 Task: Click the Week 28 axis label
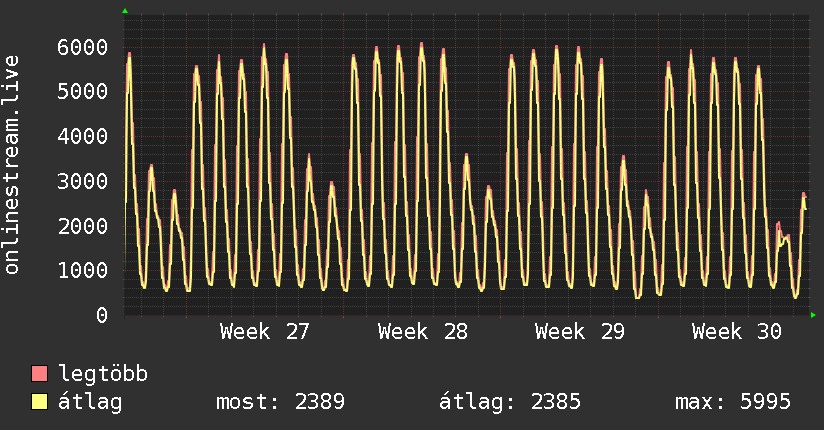click(x=423, y=332)
